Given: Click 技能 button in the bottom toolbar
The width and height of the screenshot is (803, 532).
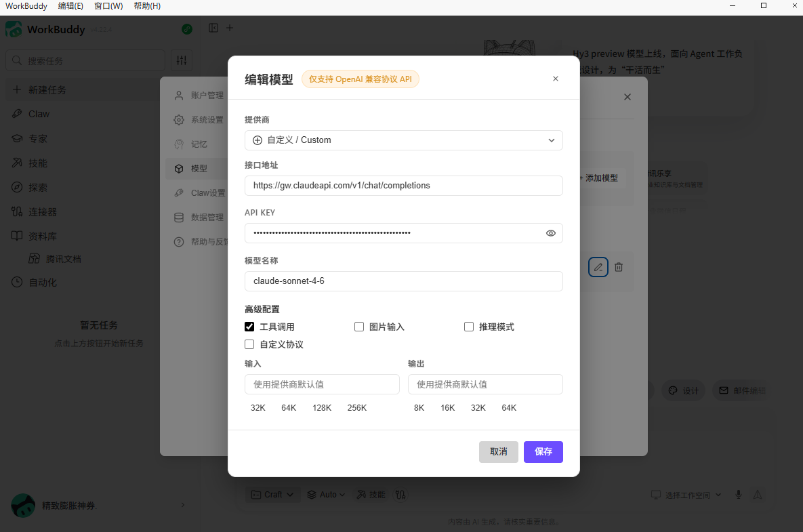Looking at the screenshot, I should tap(371, 495).
